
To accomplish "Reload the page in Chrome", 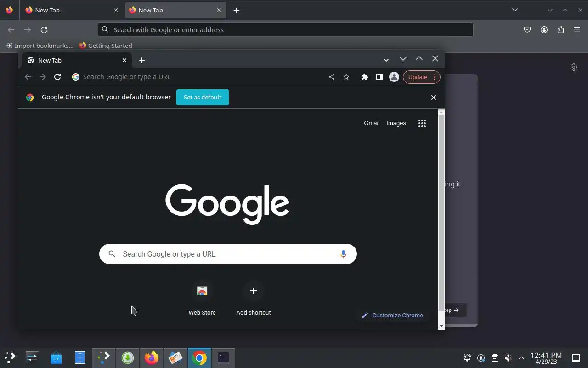I will click(x=57, y=77).
